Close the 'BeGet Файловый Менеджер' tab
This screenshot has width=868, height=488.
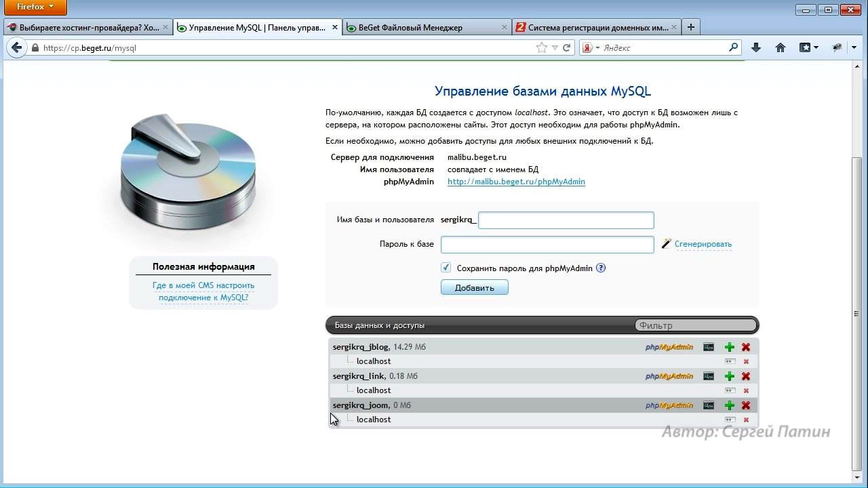[504, 28]
